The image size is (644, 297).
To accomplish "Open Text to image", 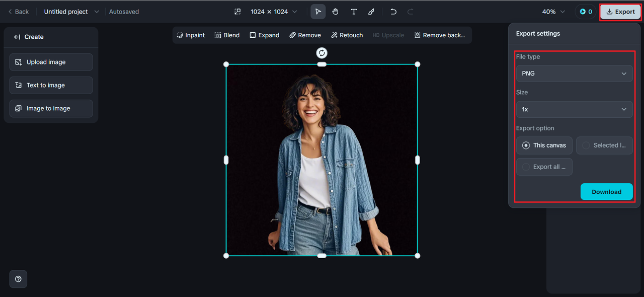I will pyautogui.click(x=51, y=85).
